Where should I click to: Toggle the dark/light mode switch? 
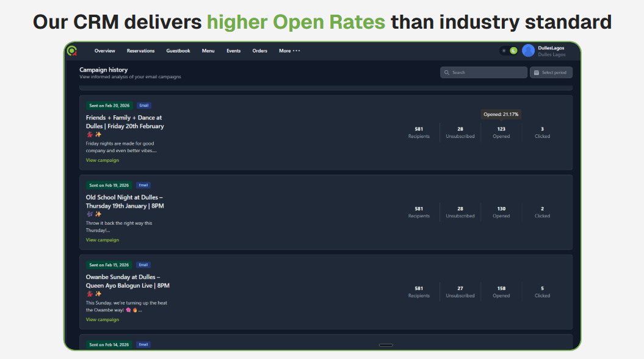pos(508,51)
